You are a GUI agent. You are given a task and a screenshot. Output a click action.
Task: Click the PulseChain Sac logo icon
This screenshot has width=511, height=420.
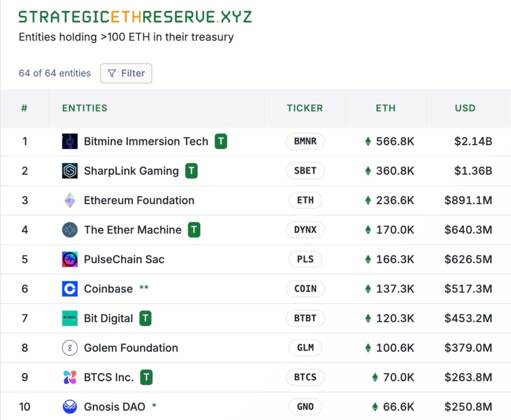pyautogui.click(x=69, y=259)
